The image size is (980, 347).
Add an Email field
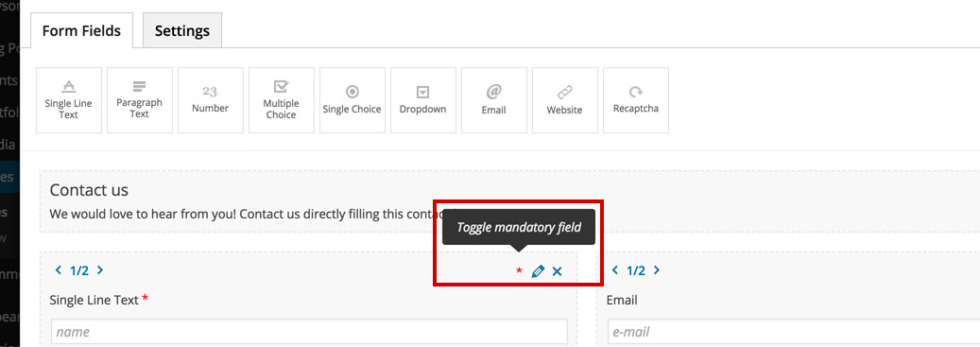493,100
